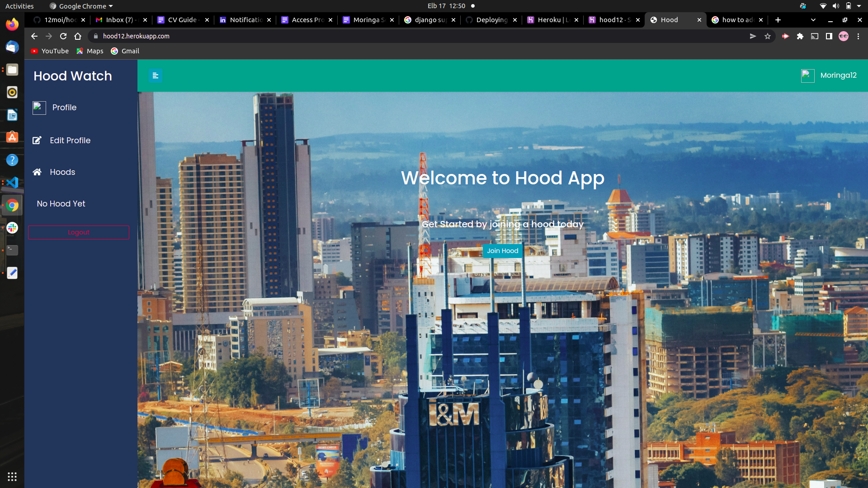This screenshot has width=868, height=488.
Task: Open Chrome three-dot menu
Action: point(858,36)
